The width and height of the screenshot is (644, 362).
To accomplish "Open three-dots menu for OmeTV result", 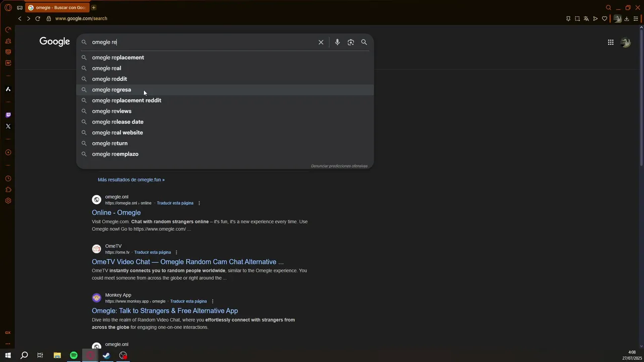I will [176, 252].
